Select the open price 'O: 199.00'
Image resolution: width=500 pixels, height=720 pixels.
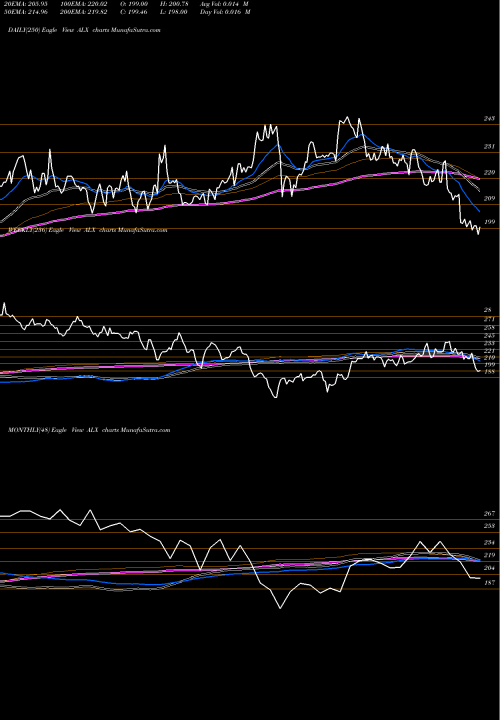click(x=132, y=3)
